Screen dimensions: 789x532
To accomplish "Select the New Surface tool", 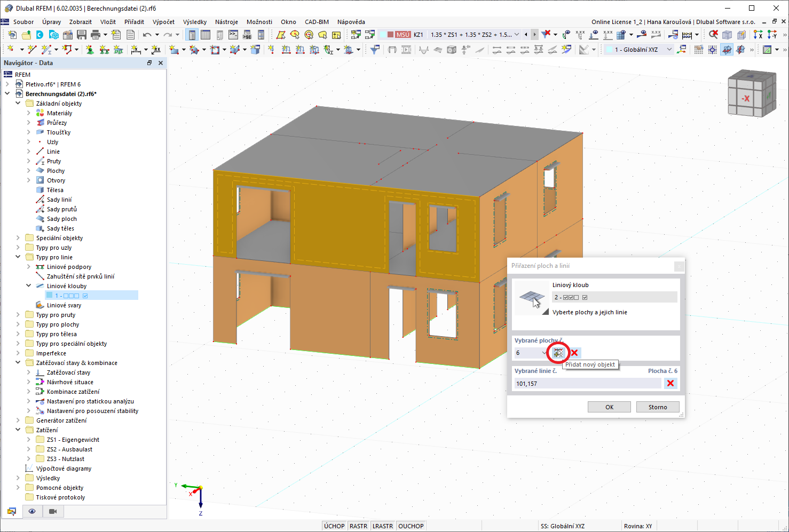I will (174, 50).
